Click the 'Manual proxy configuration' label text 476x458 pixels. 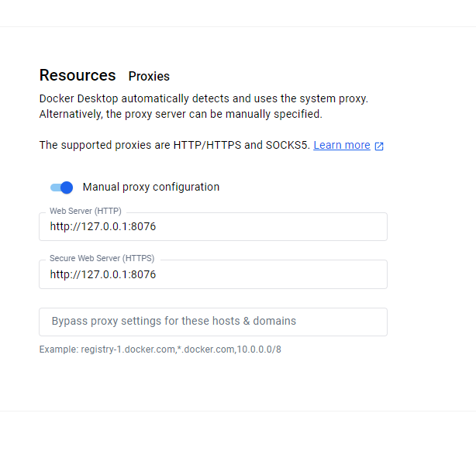pyautogui.click(x=151, y=187)
